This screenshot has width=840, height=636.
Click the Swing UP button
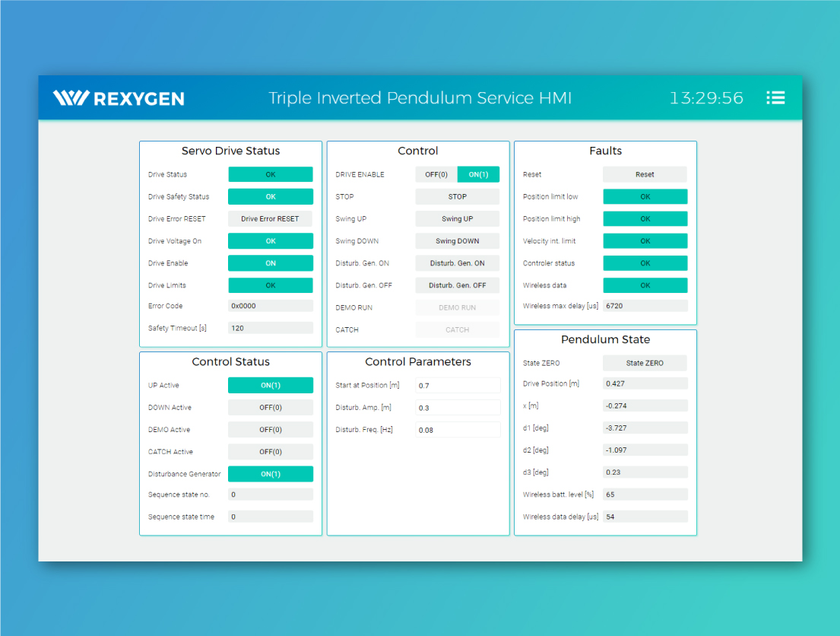click(x=457, y=219)
